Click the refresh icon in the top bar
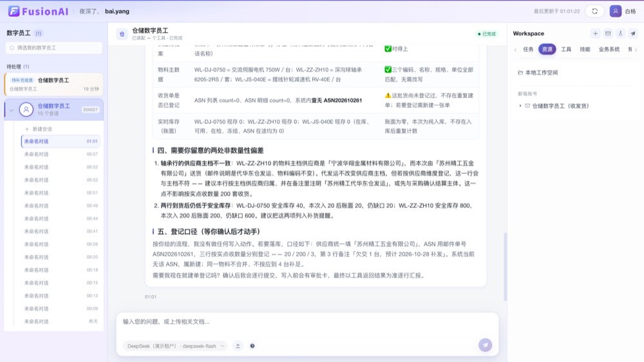 point(594,11)
